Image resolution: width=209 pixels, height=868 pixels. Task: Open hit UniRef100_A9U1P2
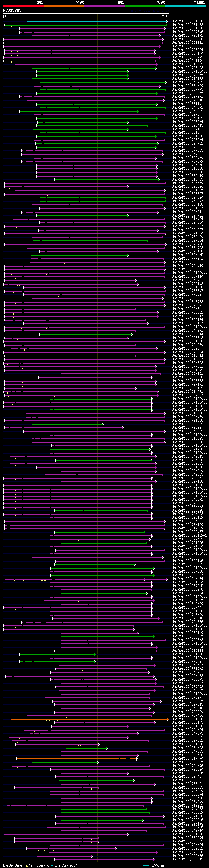click(187, 35)
